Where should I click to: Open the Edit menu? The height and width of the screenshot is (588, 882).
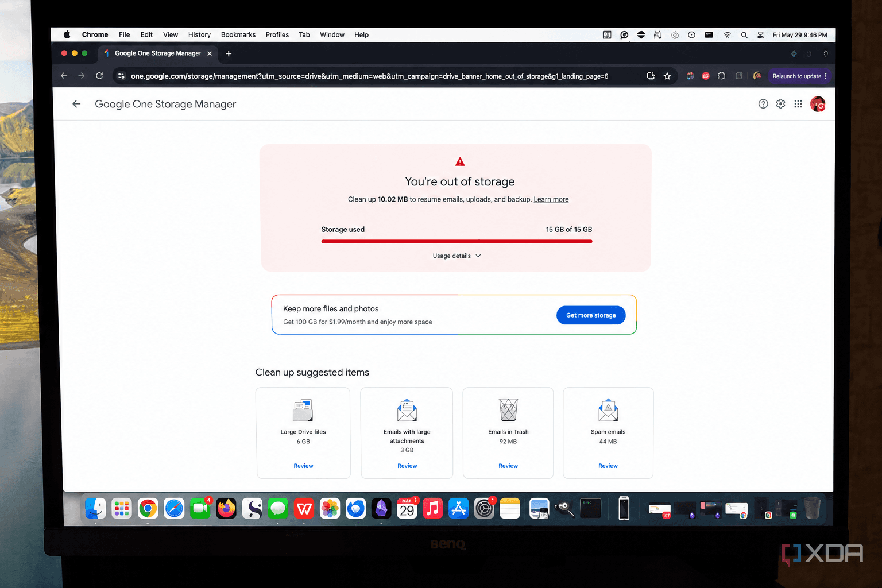click(146, 34)
